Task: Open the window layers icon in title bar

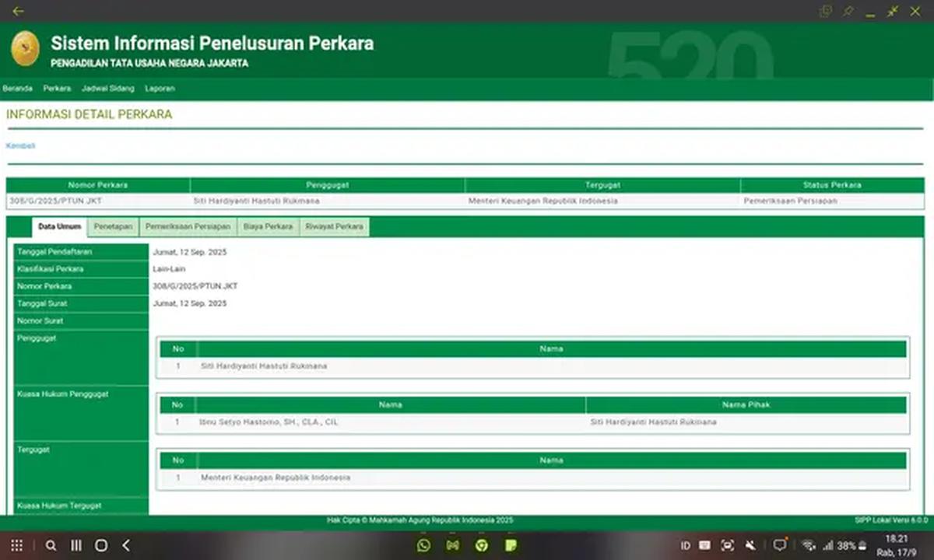Action: [x=825, y=12]
